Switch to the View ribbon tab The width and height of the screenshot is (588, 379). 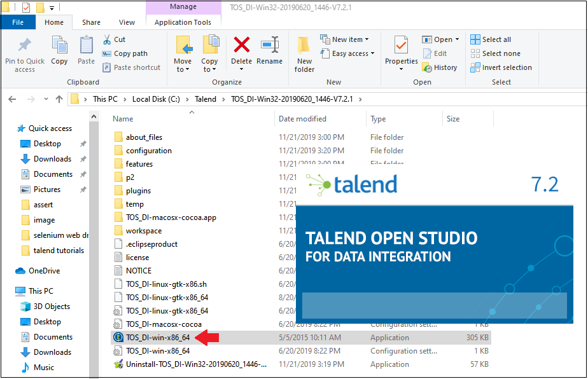click(x=127, y=22)
